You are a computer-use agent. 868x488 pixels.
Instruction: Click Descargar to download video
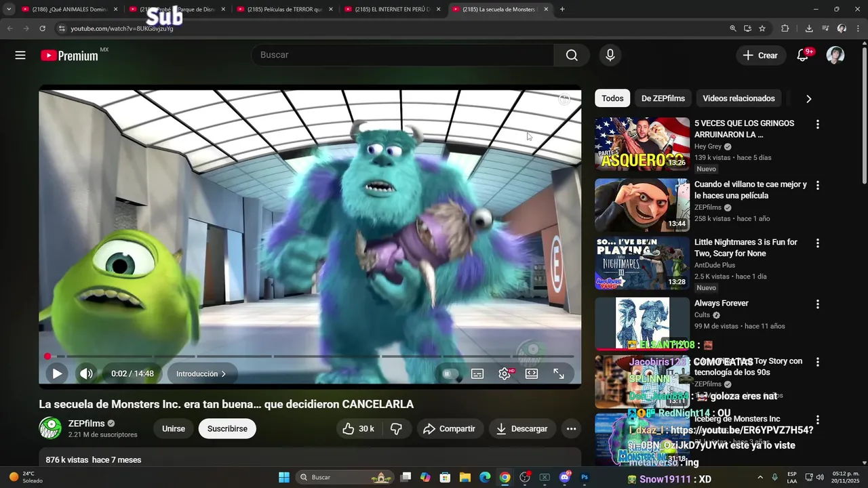(521, 428)
